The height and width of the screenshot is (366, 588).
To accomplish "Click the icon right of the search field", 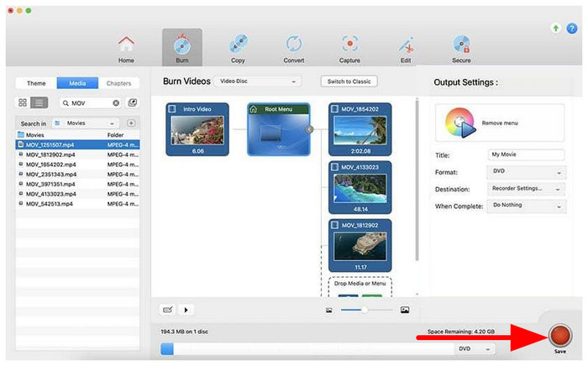I will (133, 102).
